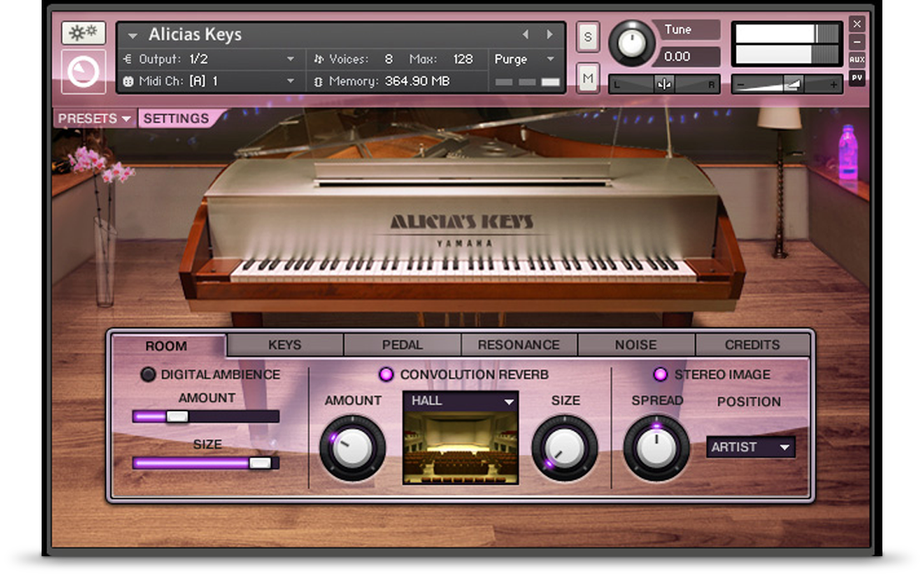
Task: Mute the instrument with M button
Action: (588, 77)
